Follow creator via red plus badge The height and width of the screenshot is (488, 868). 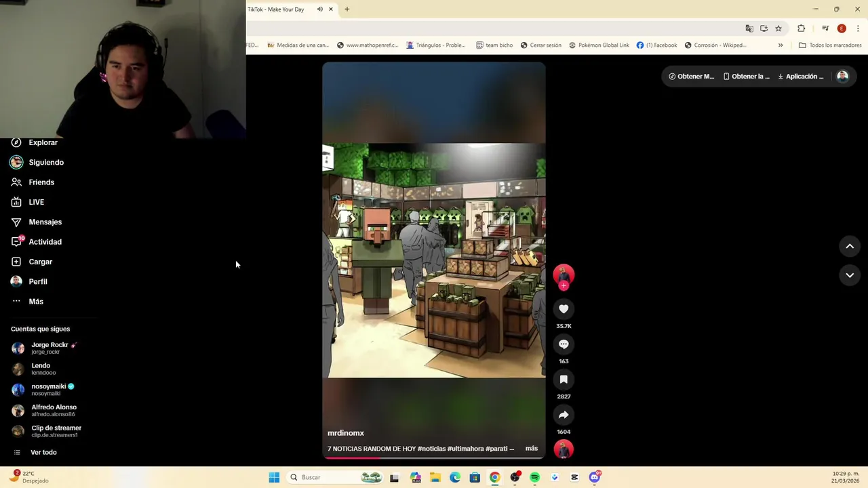pos(564,286)
